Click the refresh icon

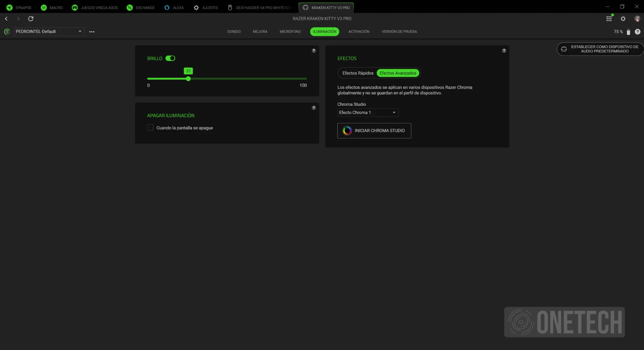31,19
